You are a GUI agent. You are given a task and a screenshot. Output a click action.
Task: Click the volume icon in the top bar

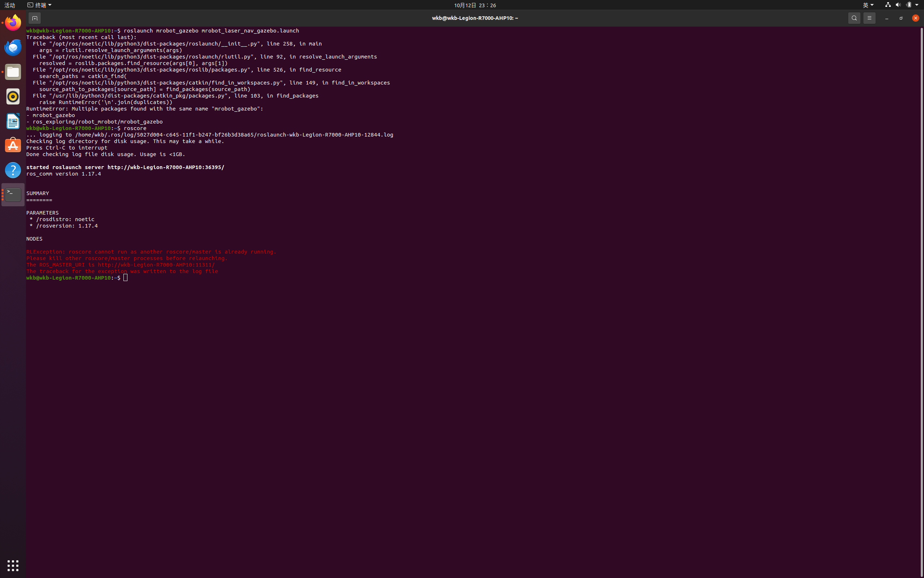(898, 5)
